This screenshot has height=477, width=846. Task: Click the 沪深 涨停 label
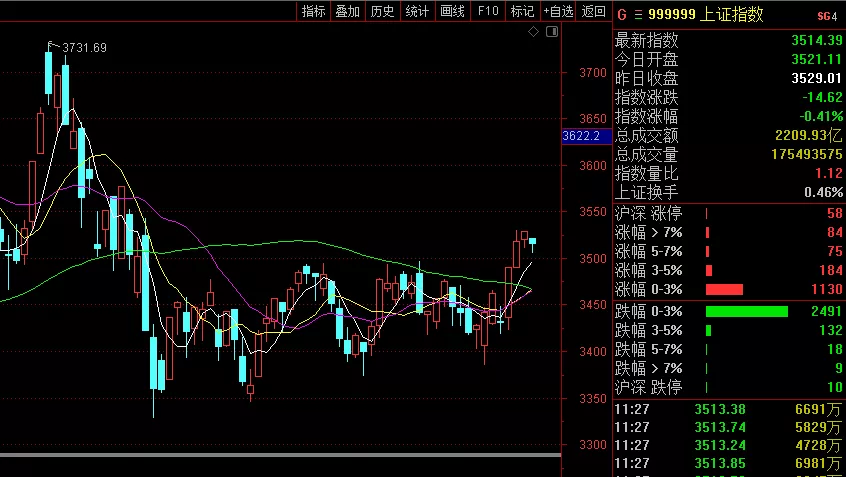tap(649, 214)
